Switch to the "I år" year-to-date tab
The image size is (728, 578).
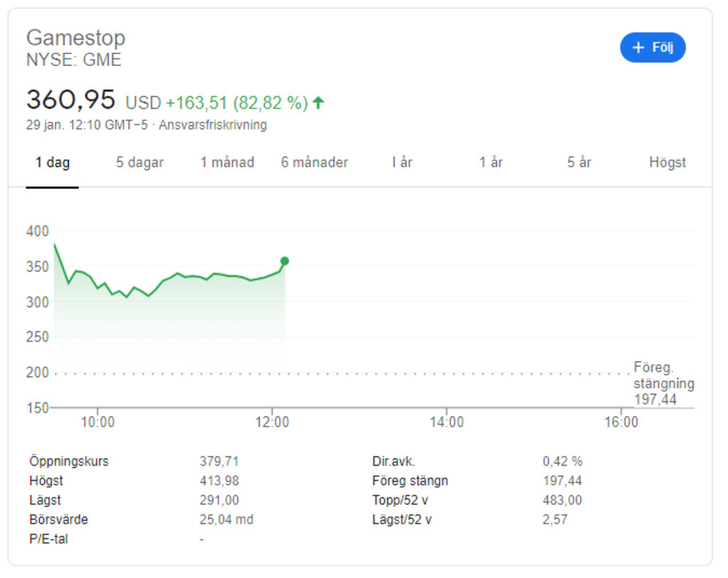point(402,163)
